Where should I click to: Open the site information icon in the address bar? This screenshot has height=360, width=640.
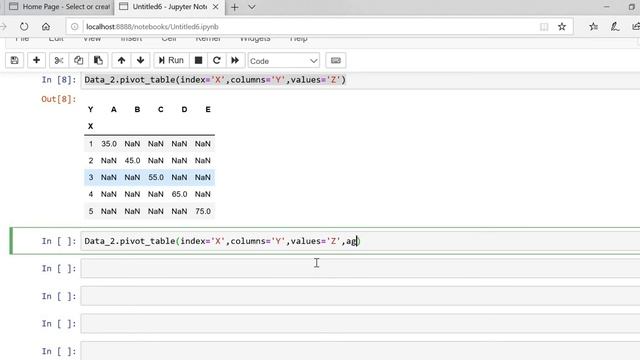pyautogui.click(x=74, y=27)
